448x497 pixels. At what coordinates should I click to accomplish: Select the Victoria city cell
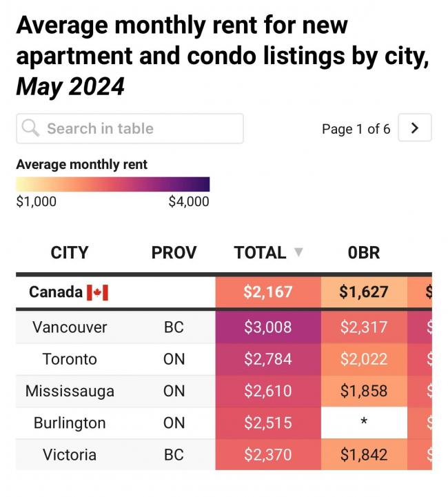tap(70, 455)
